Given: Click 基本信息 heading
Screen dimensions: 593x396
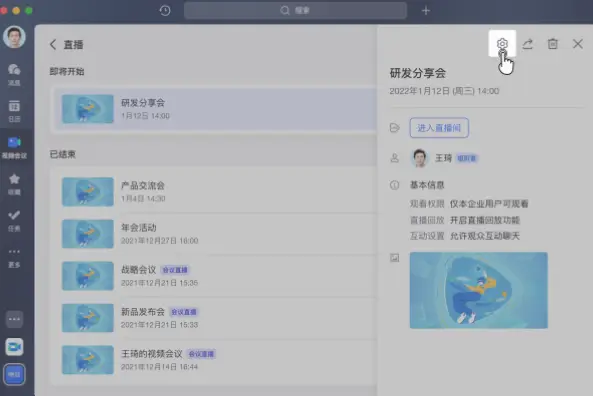Looking at the screenshot, I should pos(427,185).
